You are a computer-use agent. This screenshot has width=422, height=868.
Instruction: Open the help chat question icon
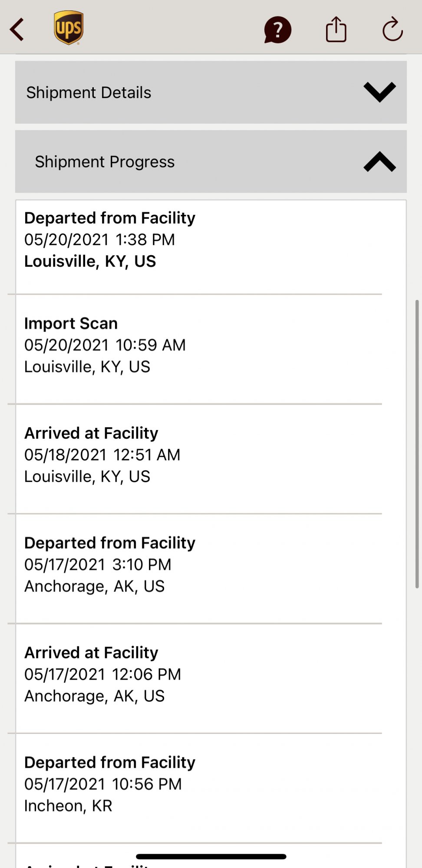(x=277, y=30)
